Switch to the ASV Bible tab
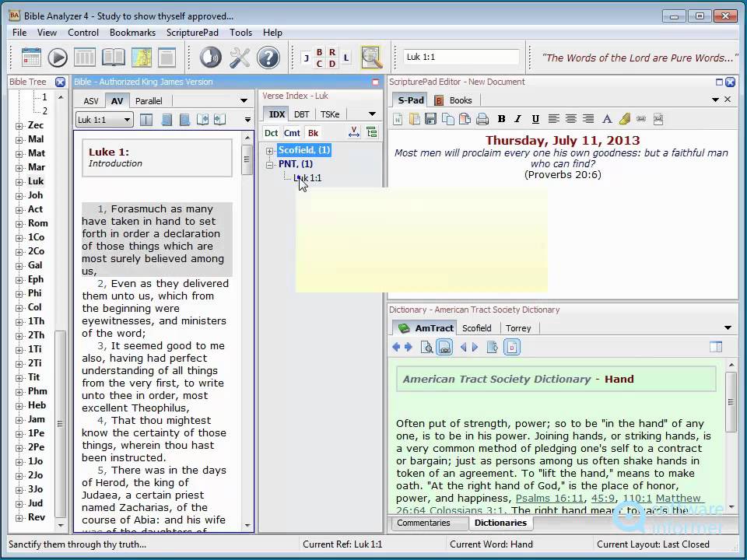Screen dimensions: 747x560 click(x=91, y=101)
